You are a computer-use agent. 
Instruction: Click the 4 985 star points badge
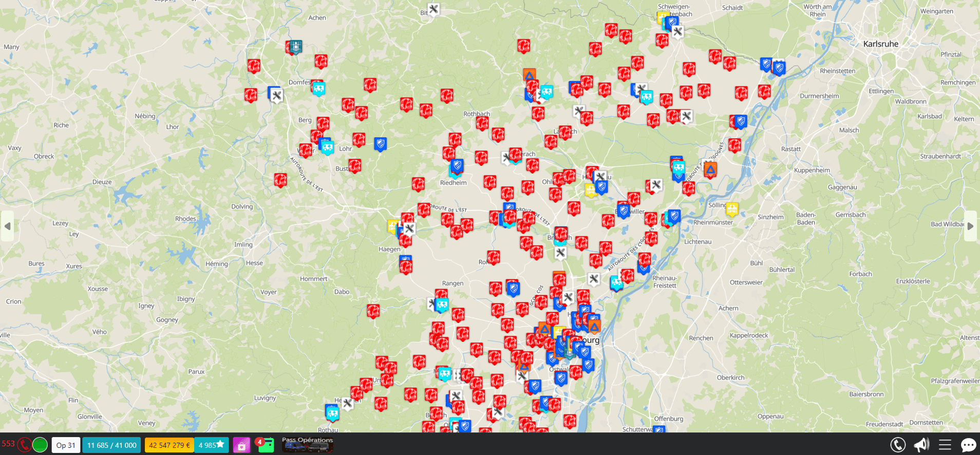(x=211, y=445)
